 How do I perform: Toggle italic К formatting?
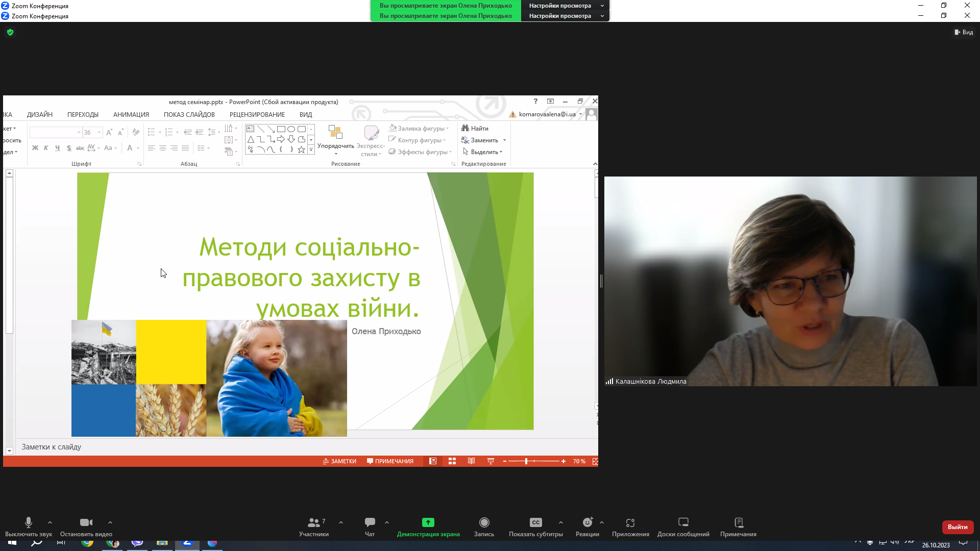coord(46,148)
